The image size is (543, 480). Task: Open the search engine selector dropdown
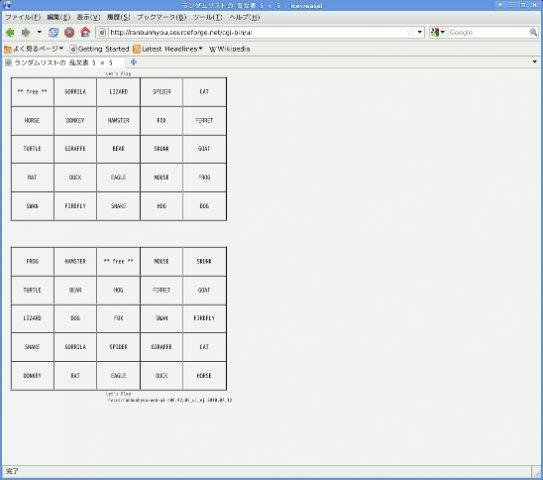437,33
